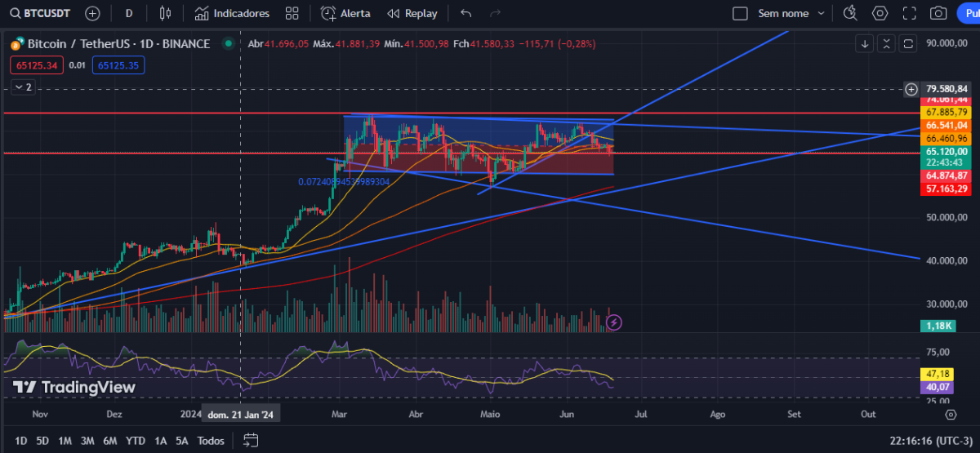Viewport: 980px width, 453px height.
Task: Open the layout setup square icon
Action: click(x=740, y=13)
